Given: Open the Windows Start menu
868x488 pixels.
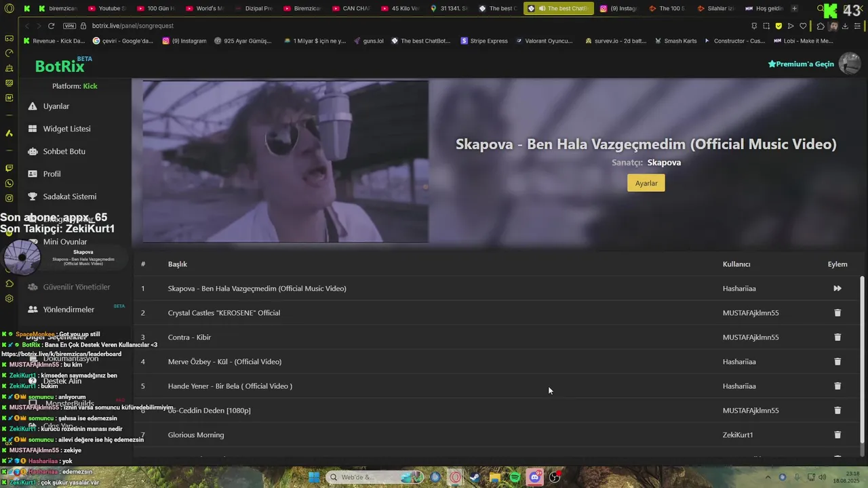Looking at the screenshot, I should coord(313,477).
